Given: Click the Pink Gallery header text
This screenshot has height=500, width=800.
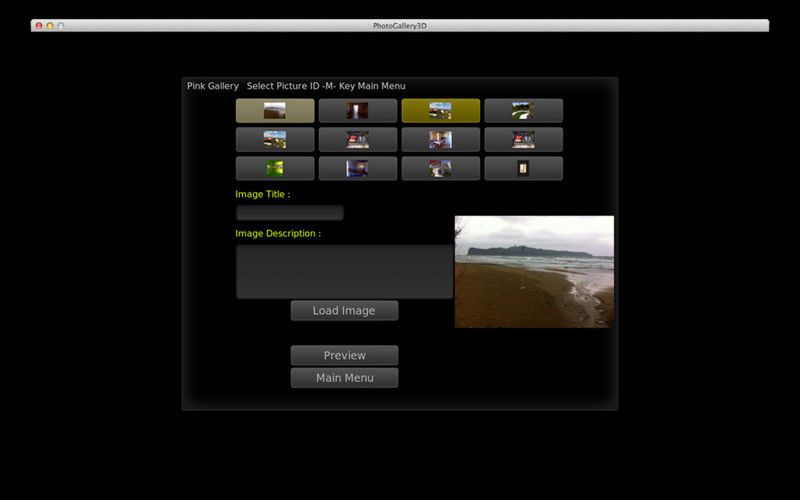Looking at the screenshot, I should (x=213, y=86).
